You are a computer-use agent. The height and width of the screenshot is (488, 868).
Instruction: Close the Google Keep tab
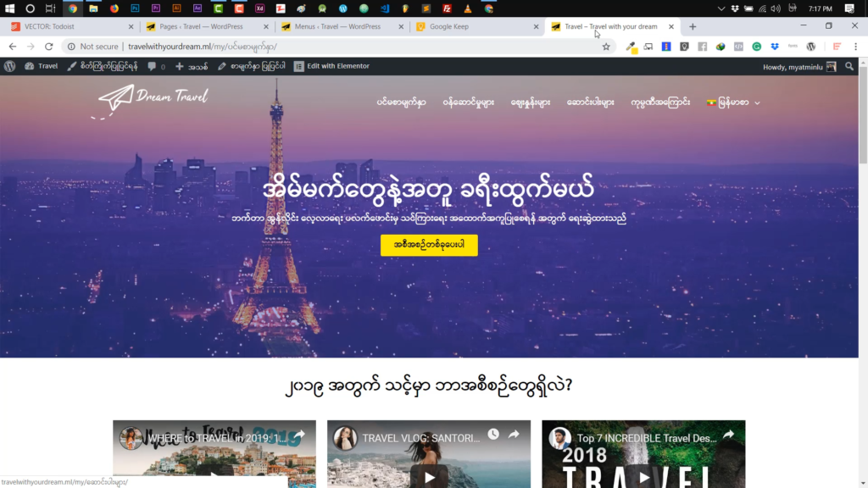tap(536, 26)
